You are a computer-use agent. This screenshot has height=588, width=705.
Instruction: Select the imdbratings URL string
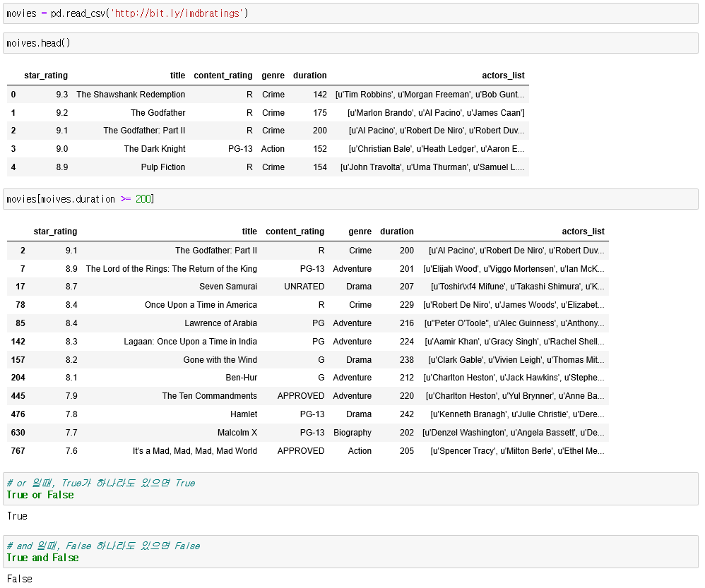tap(179, 13)
